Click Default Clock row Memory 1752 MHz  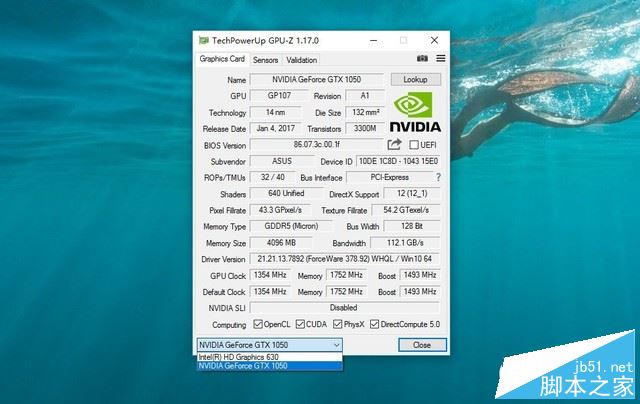coord(346,291)
